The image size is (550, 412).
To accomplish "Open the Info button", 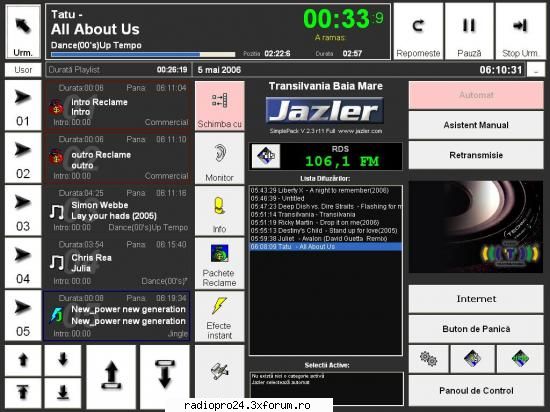I will tap(220, 211).
